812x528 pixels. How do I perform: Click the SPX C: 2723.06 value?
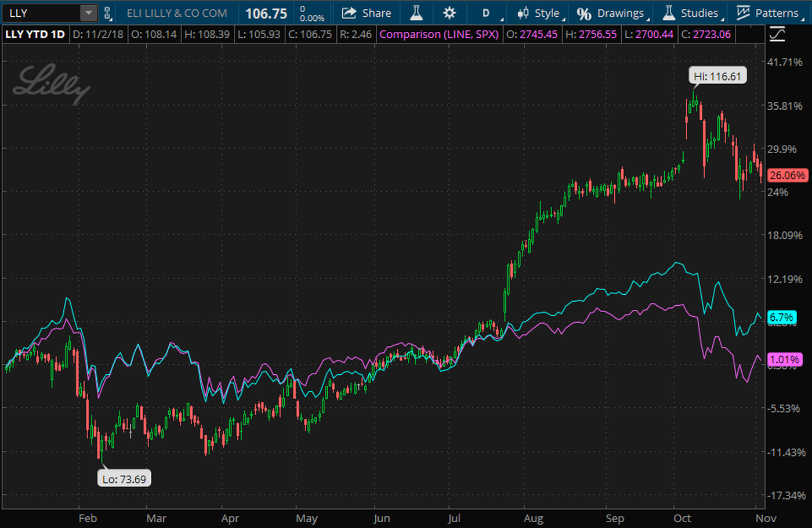706,34
